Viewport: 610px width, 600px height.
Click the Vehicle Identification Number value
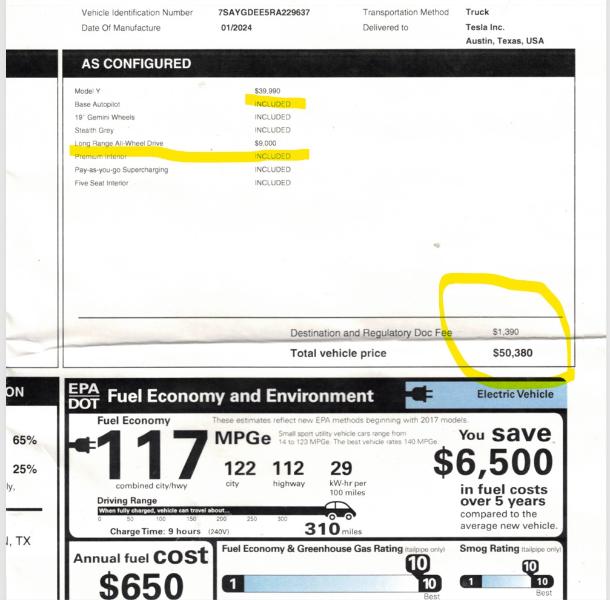pyautogui.click(x=264, y=13)
